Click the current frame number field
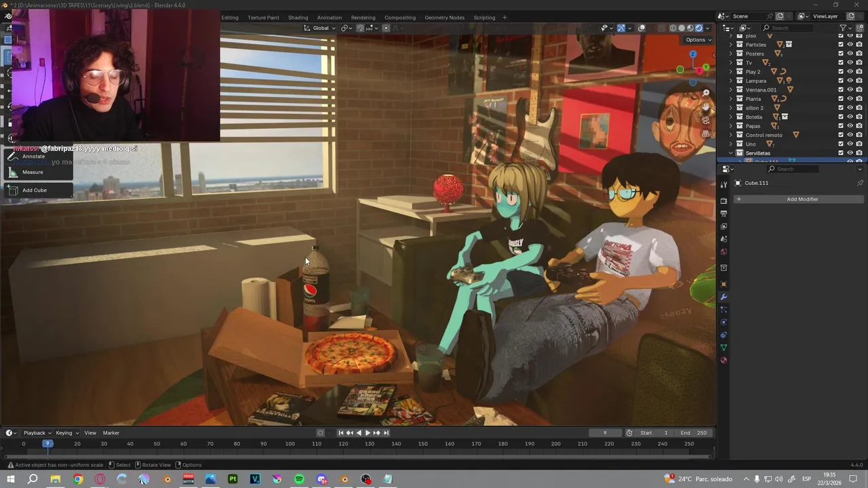 605,433
